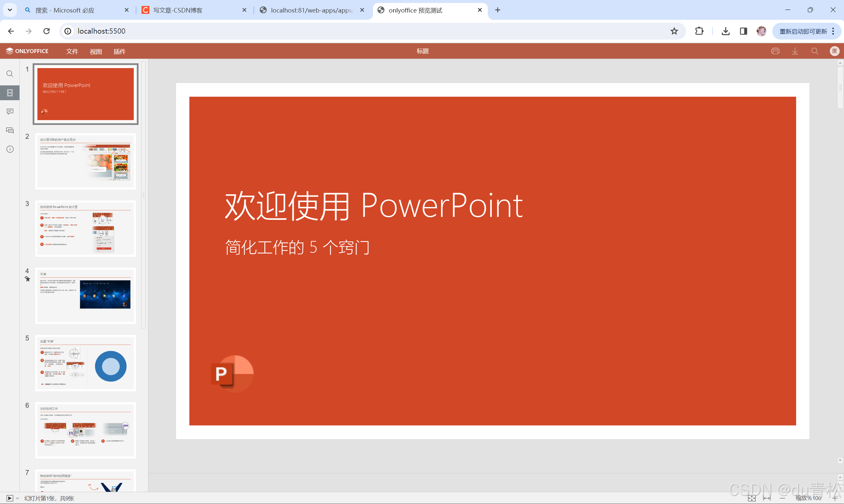Open a new browser tab
844x504 pixels.
pyautogui.click(x=497, y=10)
